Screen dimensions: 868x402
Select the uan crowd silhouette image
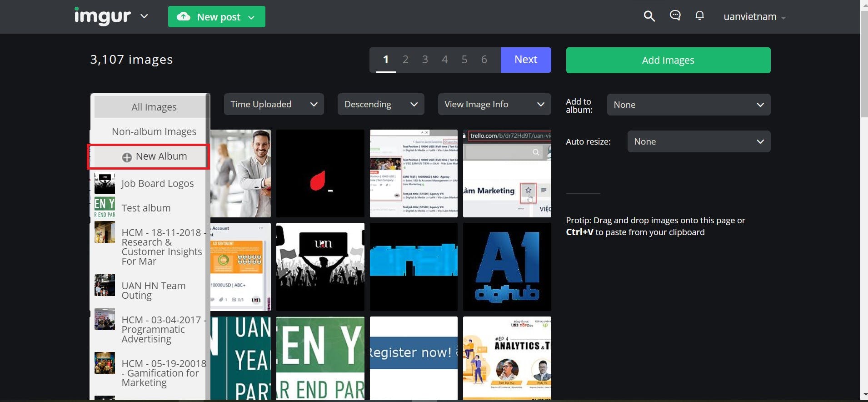click(320, 267)
